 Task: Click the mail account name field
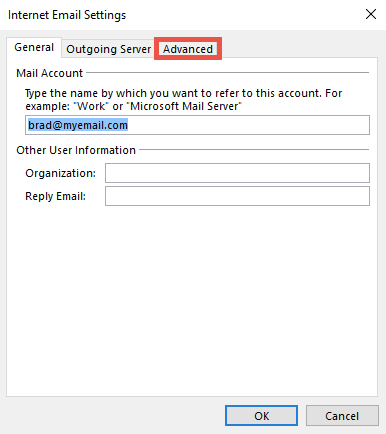pos(197,125)
